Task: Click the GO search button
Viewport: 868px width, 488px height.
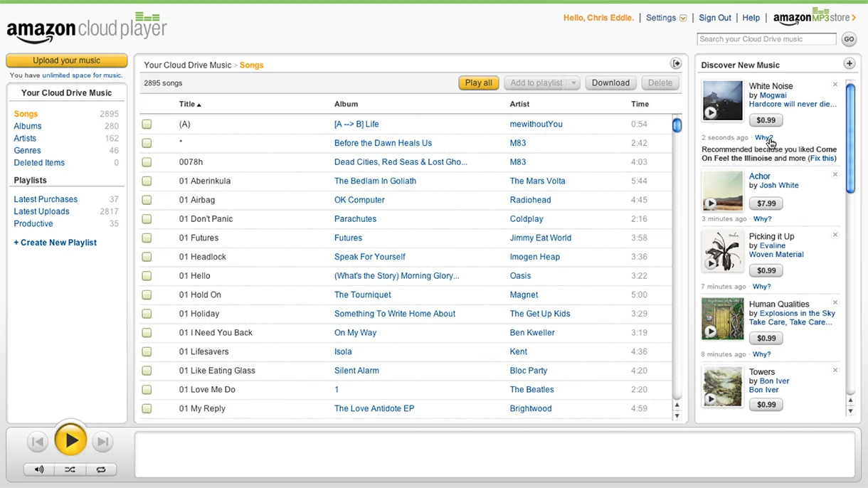Action: [x=848, y=39]
